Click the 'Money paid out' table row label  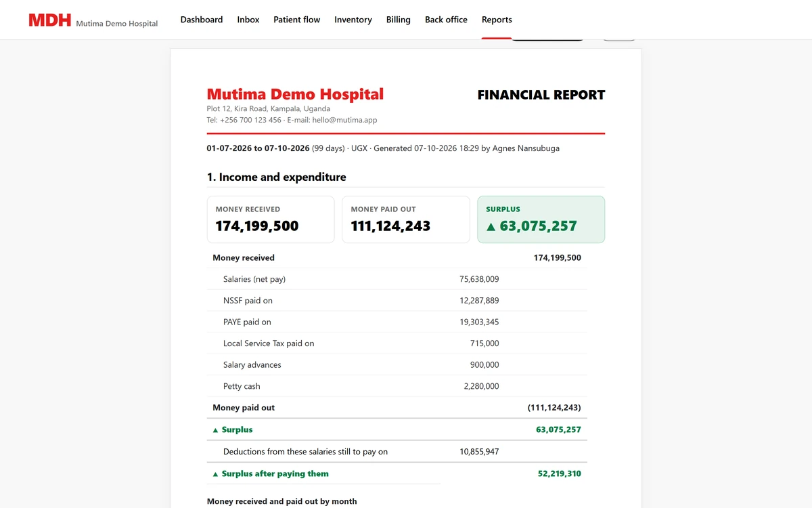tap(244, 408)
